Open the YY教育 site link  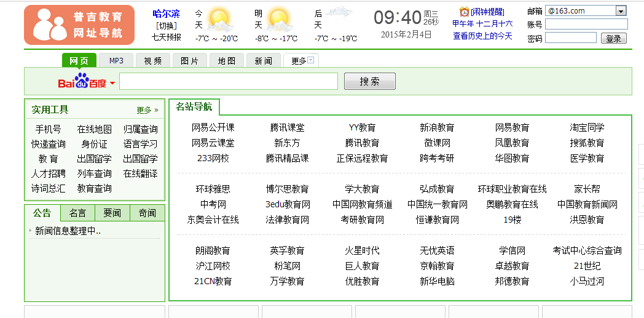coord(362,128)
